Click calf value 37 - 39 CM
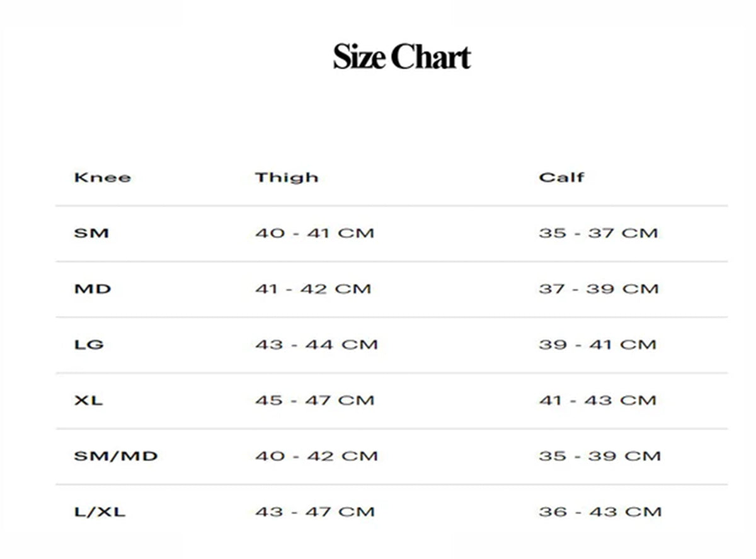Screen dimensions: 756x559 click(x=598, y=289)
